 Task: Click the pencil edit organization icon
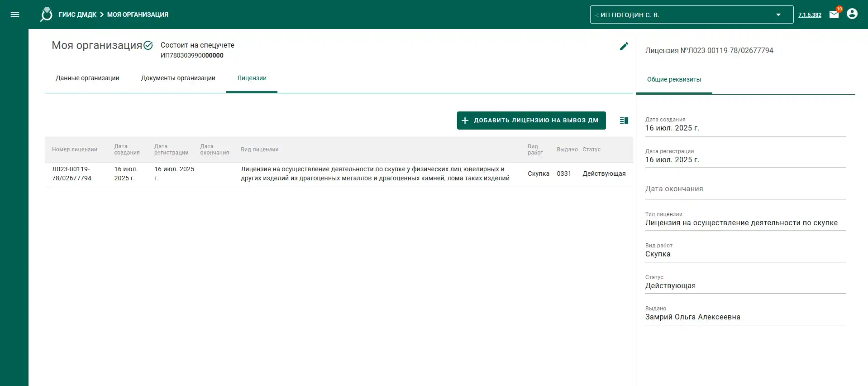(x=624, y=46)
